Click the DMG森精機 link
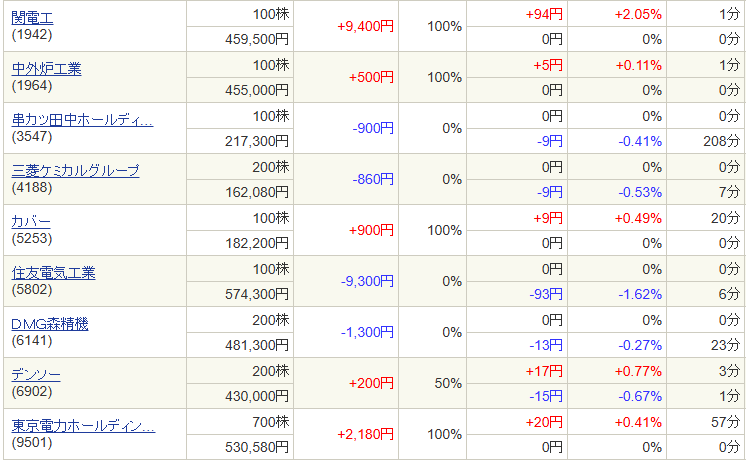Image resolution: width=746 pixels, height=462 pixels. pos(49,323)
